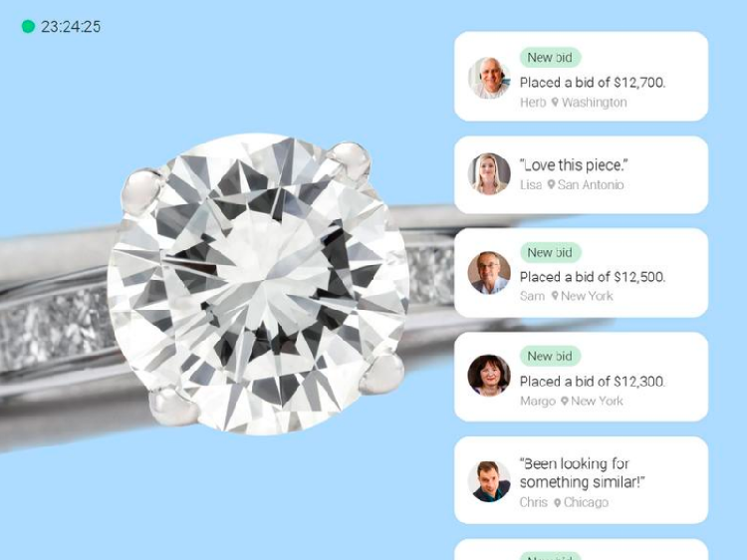
Task: Click location pin next to Washington
Action: pos(555,103)
